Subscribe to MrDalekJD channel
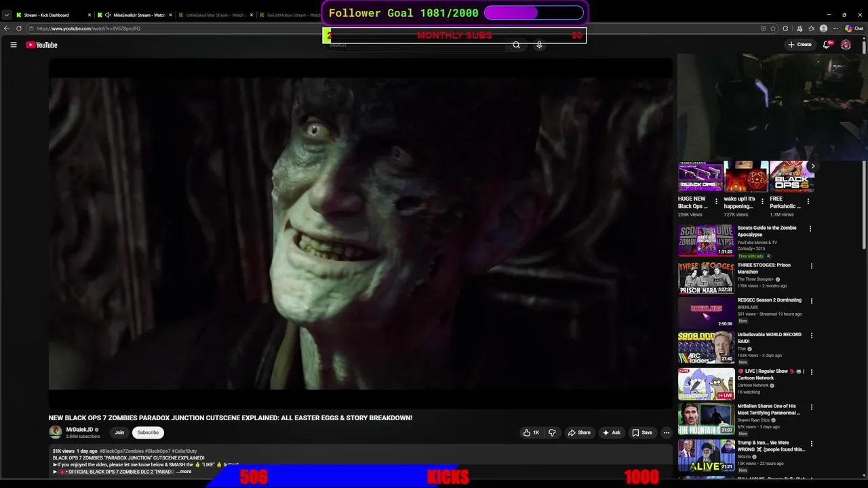The image size is (868, 488). (148, 432)
